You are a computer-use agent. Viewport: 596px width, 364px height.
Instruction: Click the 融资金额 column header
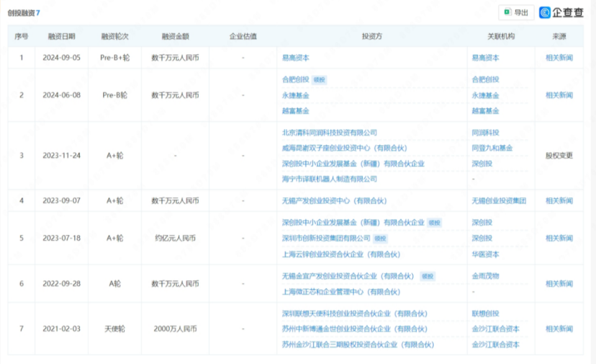click(175, 37)
